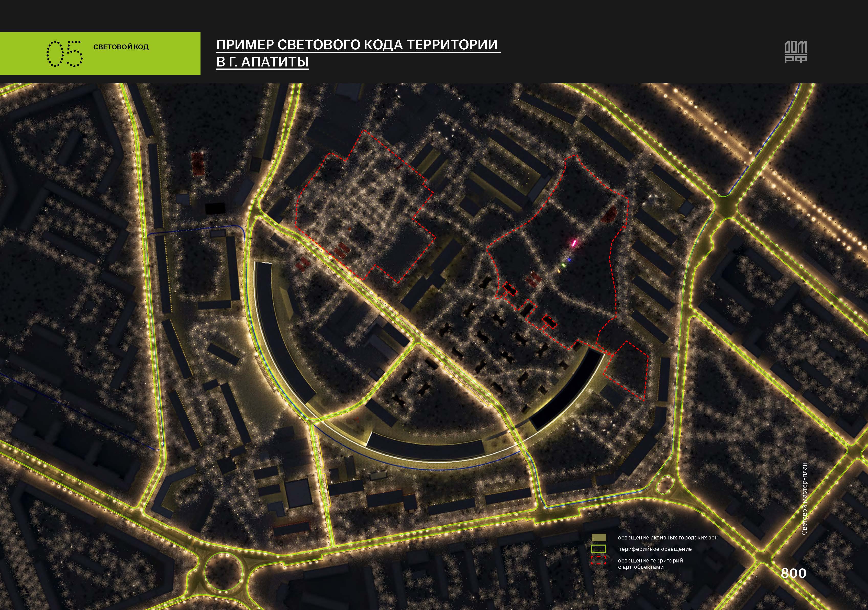Click the green outlined peripheral lighting swatch
This screenshot has width=868, height=610.
(598, 549)
